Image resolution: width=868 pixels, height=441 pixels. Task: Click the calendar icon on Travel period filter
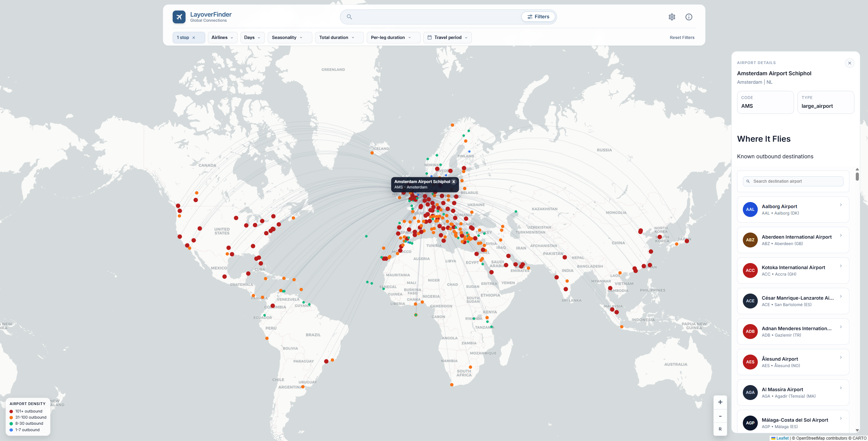point(430,37)
